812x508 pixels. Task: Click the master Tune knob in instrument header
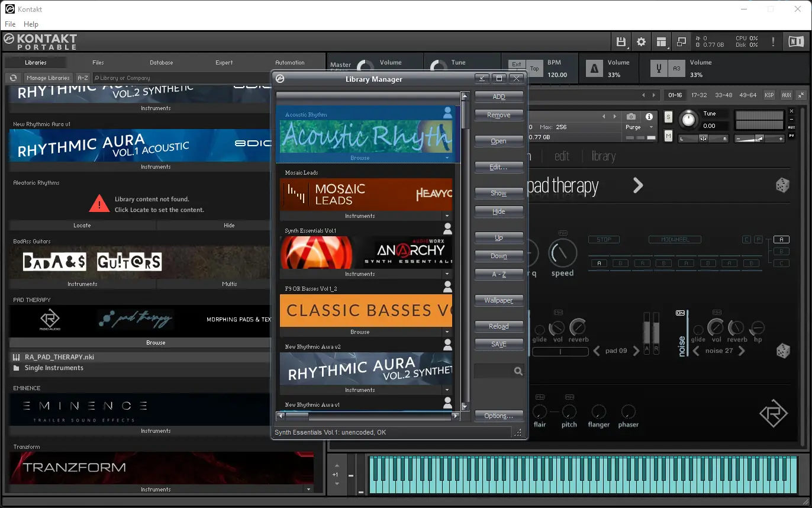click(688, 120)
